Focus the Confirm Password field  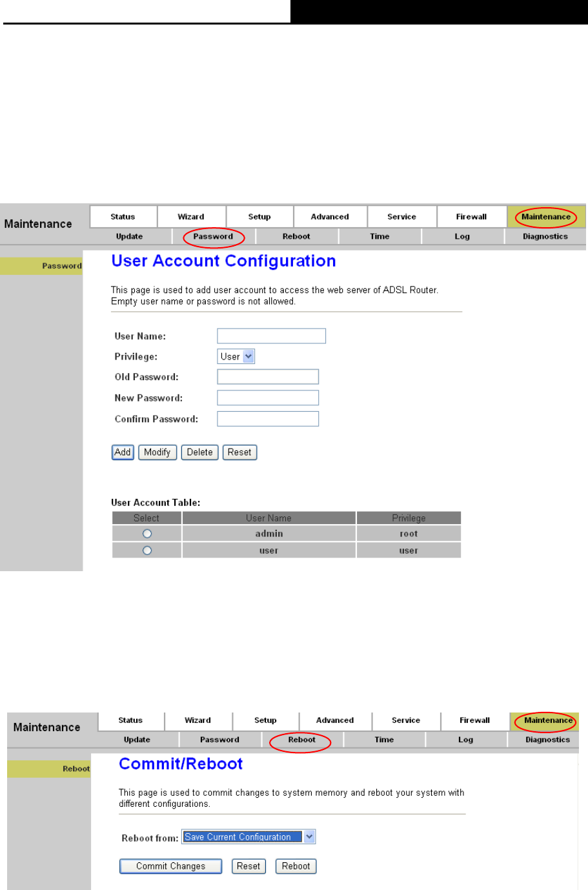click(268, 419)
